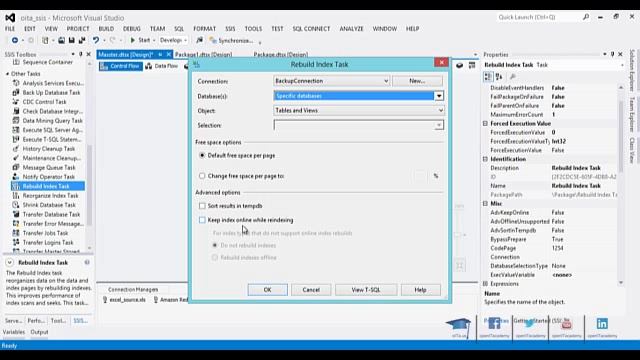Check Keep index online while reindexing
The height and width of the screenshot is (360, 640).
click(202, 220)
